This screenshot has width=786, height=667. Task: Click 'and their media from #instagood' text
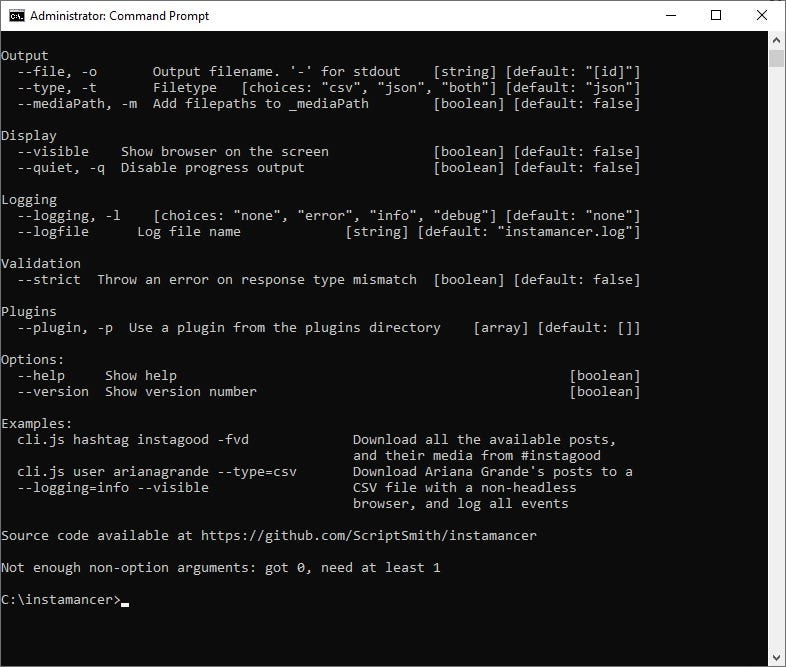pyautogui.click(x=477, y=456)
